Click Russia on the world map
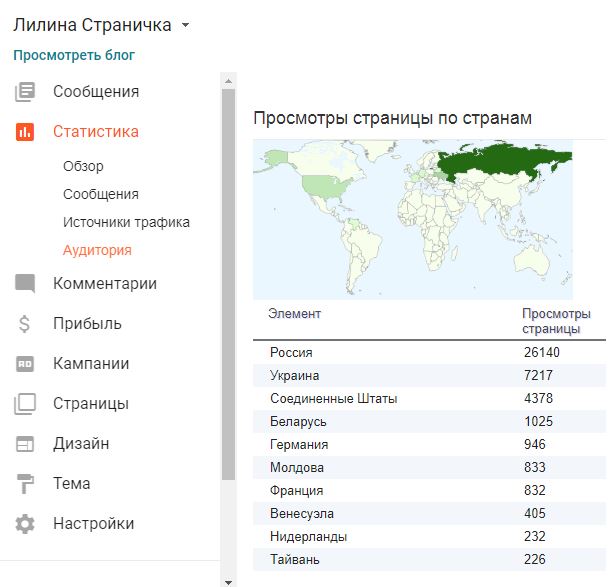 pyautogui.click(x=502, y=160)
